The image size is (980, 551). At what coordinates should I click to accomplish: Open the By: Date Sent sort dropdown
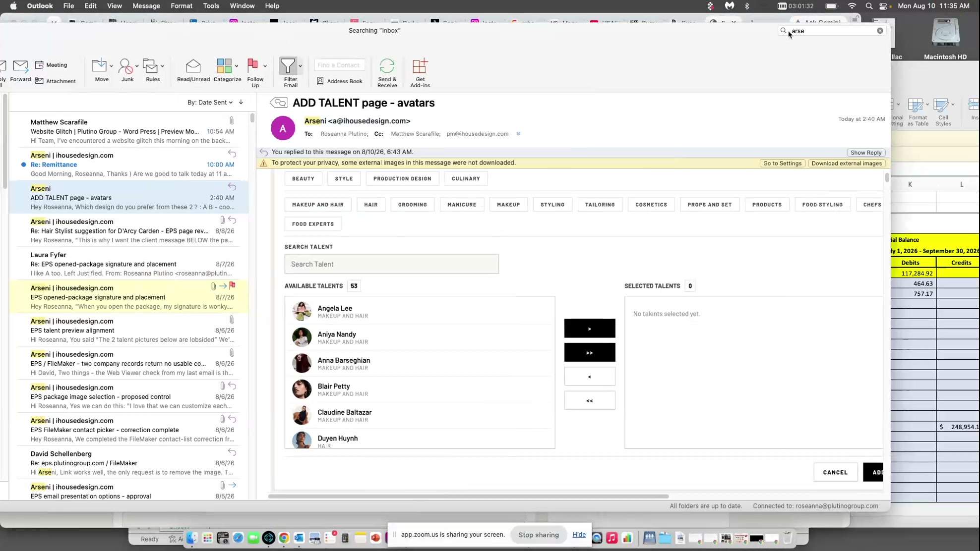point(210,102)
